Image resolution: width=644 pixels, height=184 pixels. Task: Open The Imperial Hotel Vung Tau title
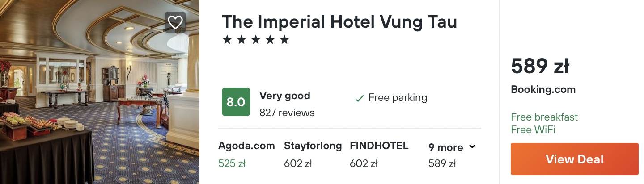(x=339, y=21)
